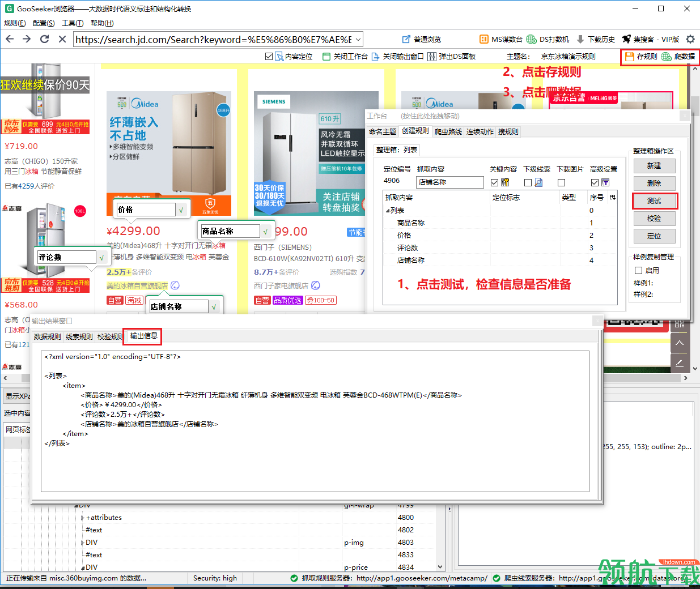Go forward to the next page
The image size is (700, 589).
click(27, 39)
